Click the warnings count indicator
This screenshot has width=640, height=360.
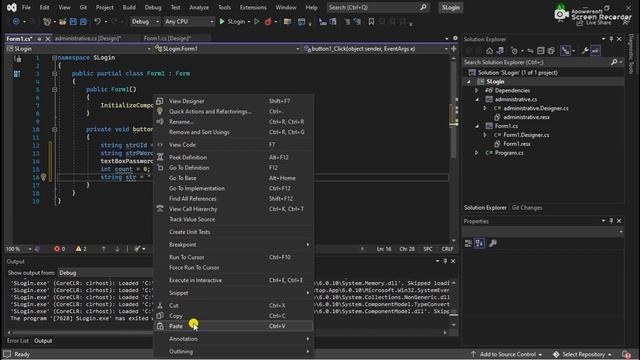pos(81,249)
